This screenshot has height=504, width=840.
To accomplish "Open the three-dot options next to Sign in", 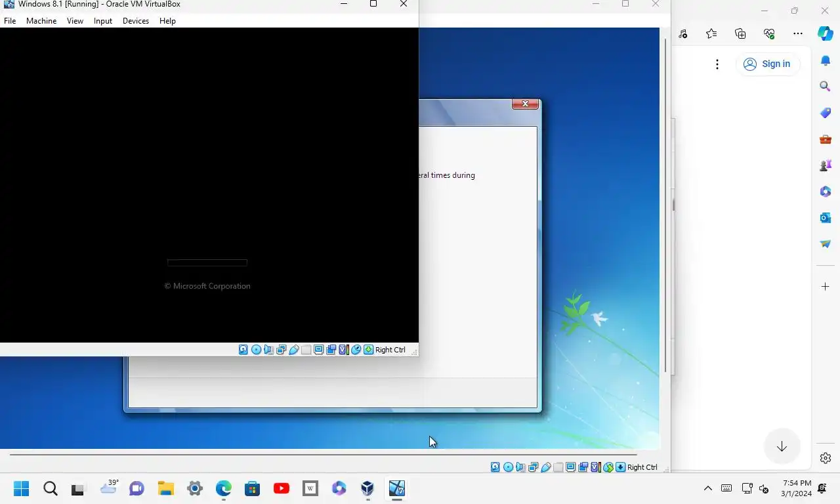I will coord(717,64).
